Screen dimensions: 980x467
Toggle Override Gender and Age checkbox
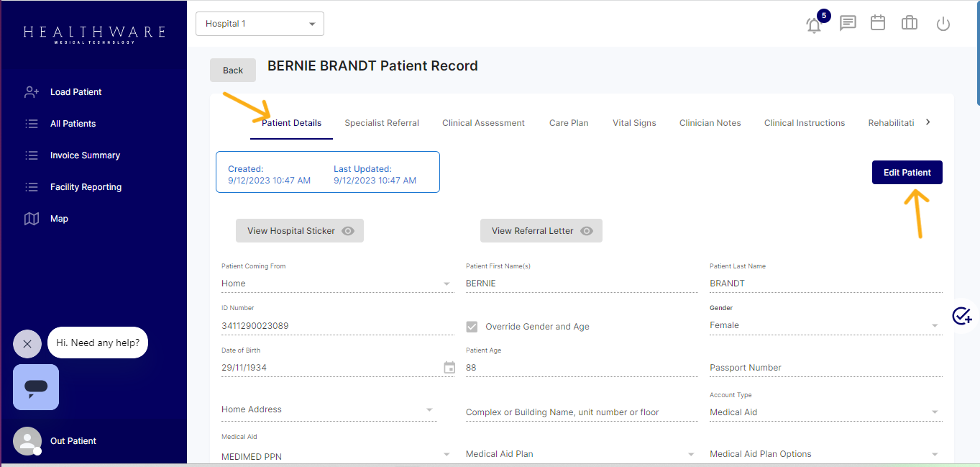tap(472, 327)
